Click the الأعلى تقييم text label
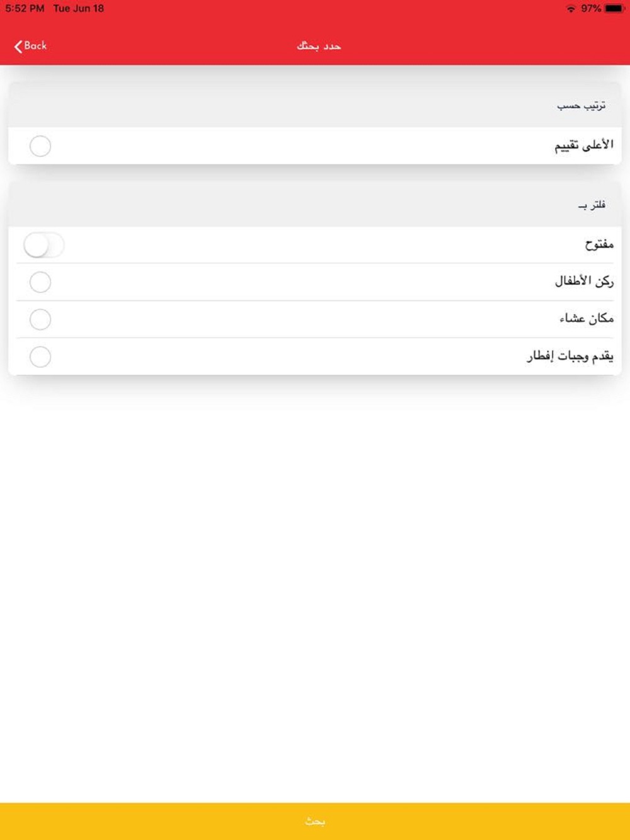The width and height of the screenshot is (630, 840). (583, 145)
